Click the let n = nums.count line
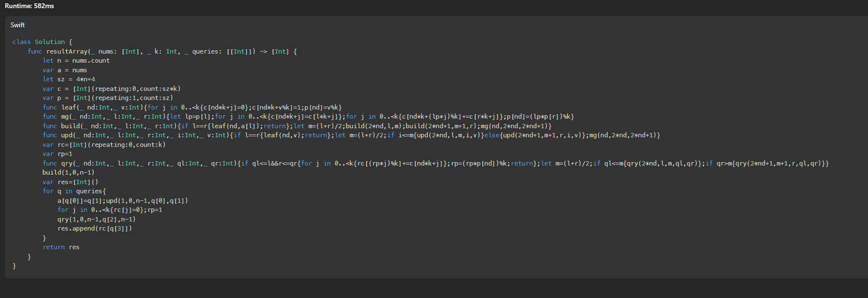 (x=76, y=61)
